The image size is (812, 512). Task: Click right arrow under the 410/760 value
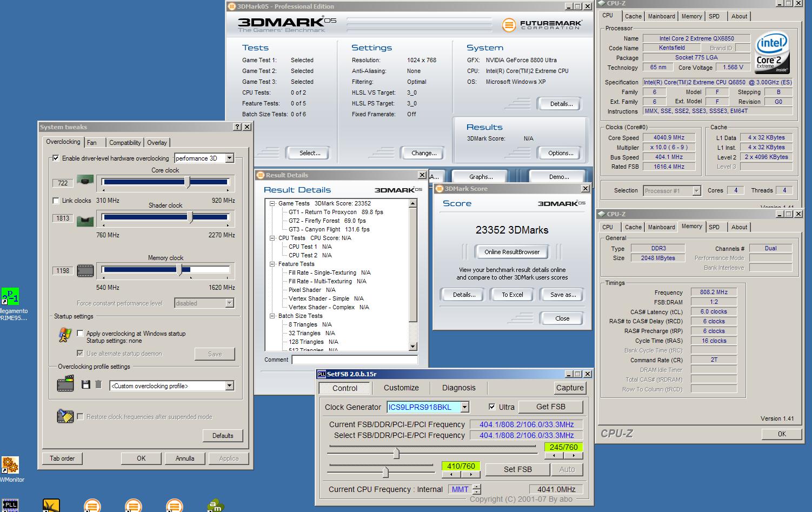click(x=471, y=474)
